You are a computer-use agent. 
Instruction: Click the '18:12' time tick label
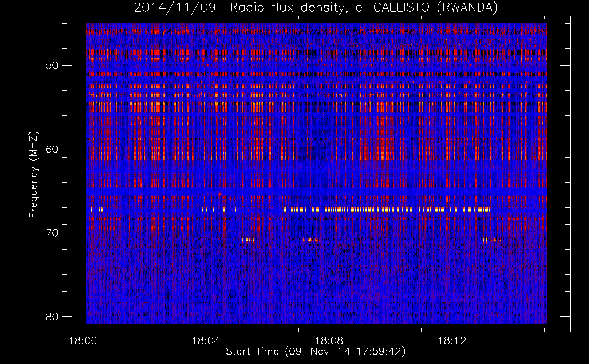coord(452,341)
